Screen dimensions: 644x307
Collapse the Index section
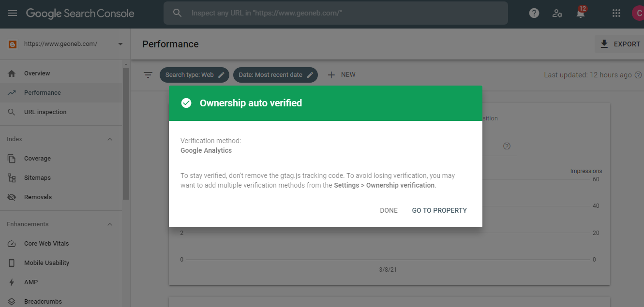pyautogui.click(x=109, y=139)
